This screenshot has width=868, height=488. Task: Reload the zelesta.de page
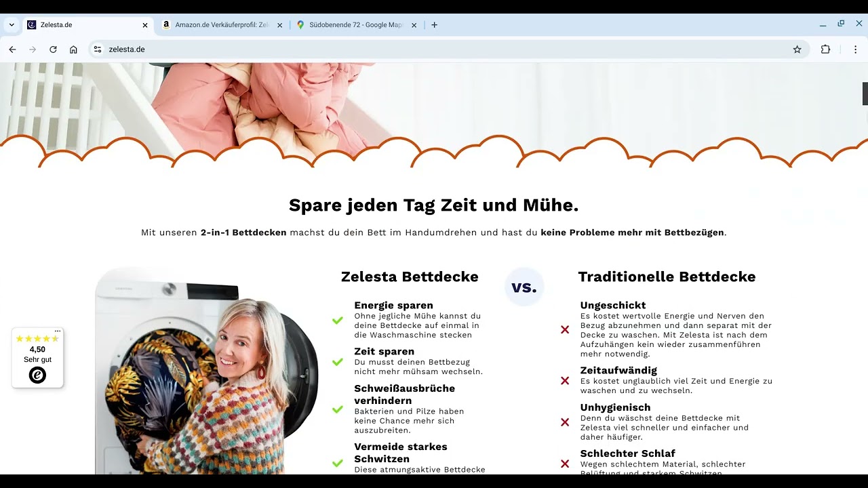53,49
